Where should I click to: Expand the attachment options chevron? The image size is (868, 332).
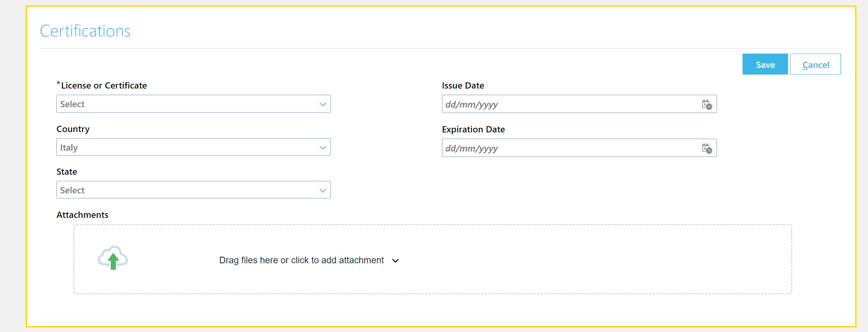[395, 261]
